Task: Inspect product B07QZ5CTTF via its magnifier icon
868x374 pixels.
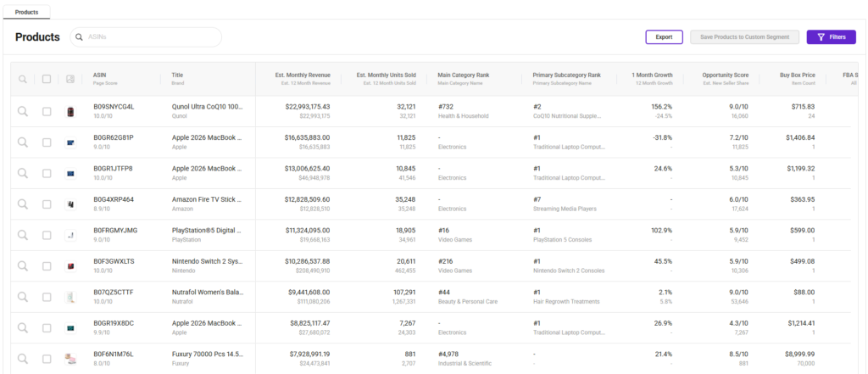Action: pos(23,297)
